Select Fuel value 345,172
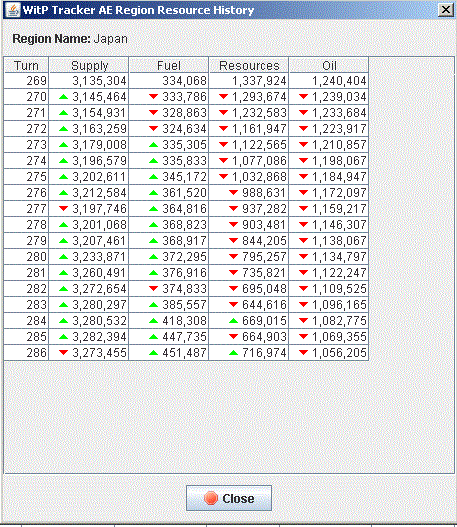The height and width of the screenshot is (527, 457). pos(184,177)
